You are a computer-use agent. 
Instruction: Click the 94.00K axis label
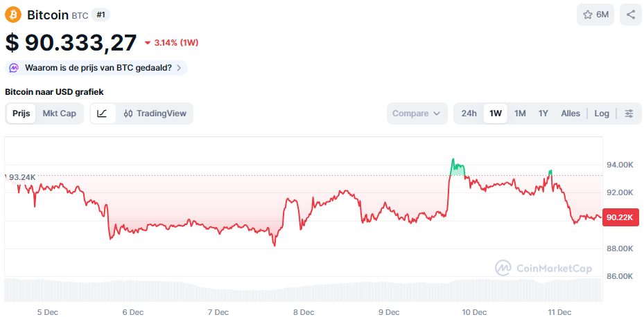pos(619,165)
